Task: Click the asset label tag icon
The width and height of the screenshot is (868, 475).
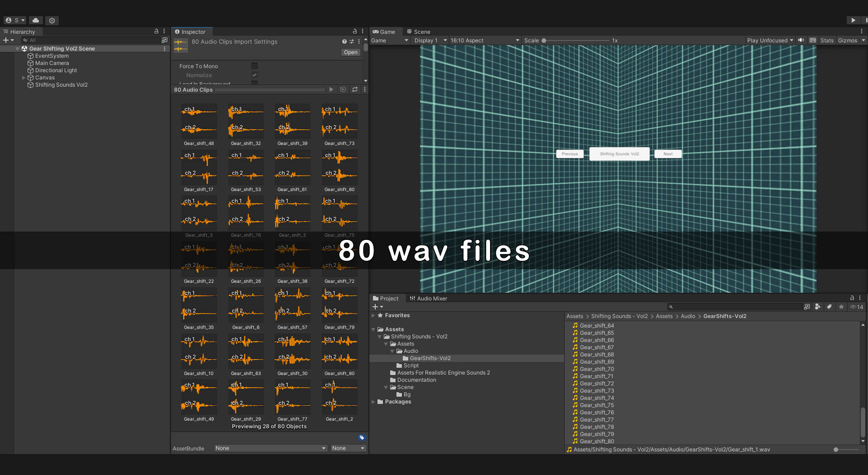Action: 361,437
